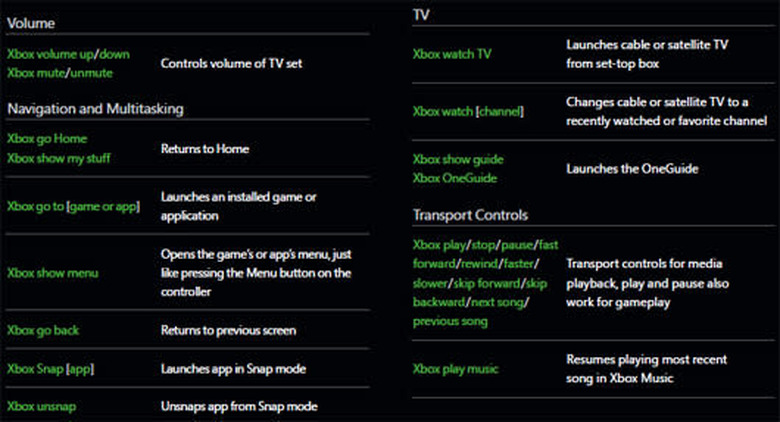Click the Xbox unsnap command
The image size is (780, 422).
42,406
